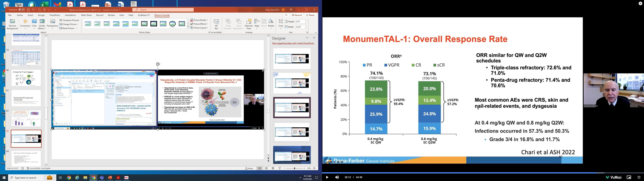The width and height of the screenshot is (644, 181).
Task: Click the Share button
Action: (310, 15)
